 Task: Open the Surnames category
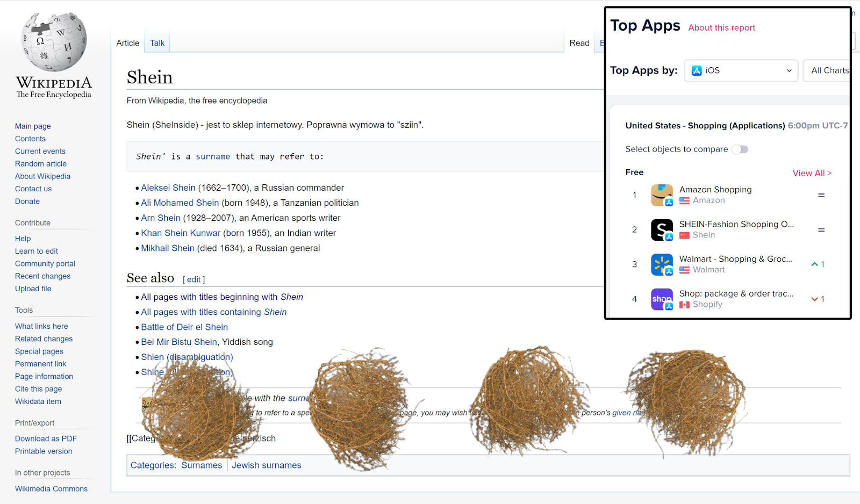(x=202, y=465)
